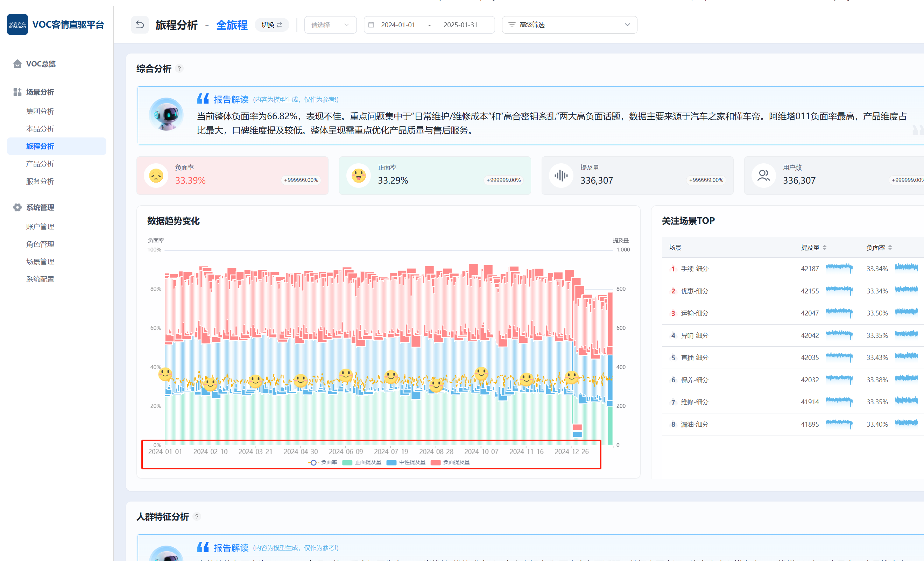Open the 请选择 dropdown

click(x=330, y=25)
